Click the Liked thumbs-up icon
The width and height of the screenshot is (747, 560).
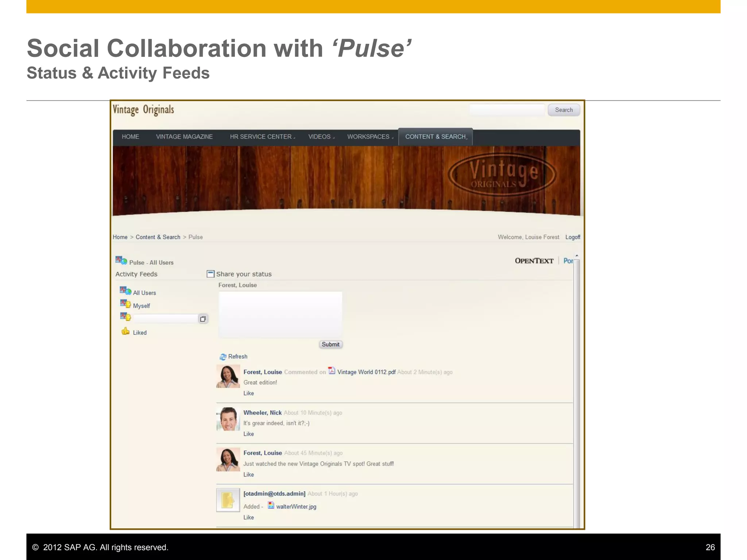(125, 331)
